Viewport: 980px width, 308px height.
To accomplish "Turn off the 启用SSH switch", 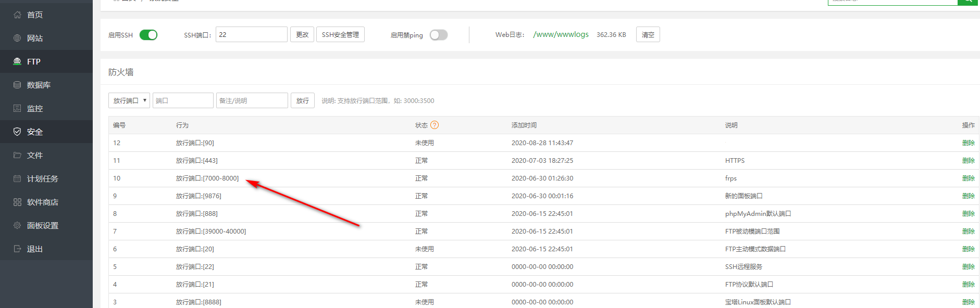I will pos(148,35).
